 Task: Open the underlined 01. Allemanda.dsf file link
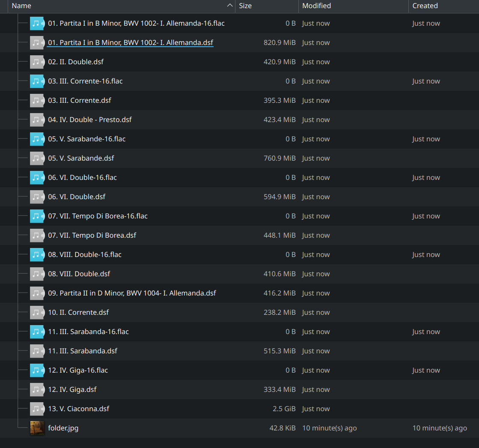[130, 42]
